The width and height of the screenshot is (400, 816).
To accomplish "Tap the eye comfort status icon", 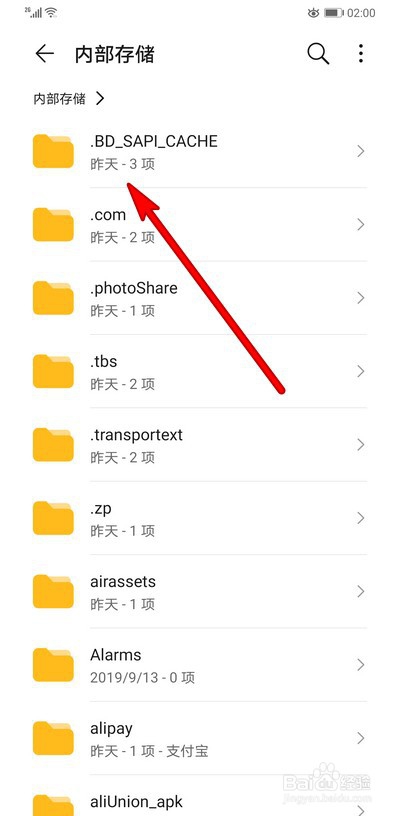I will pyautogui.click(x=313, y=13).
